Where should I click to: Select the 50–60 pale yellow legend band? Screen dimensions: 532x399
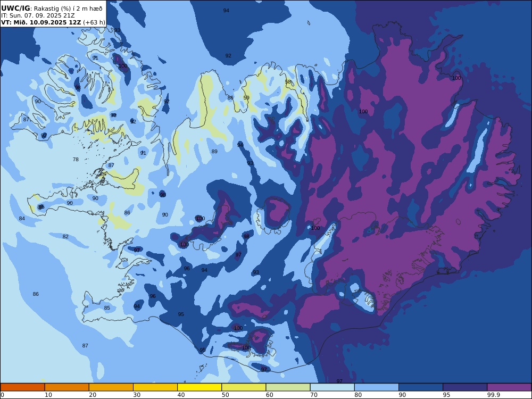pos(244,387)
